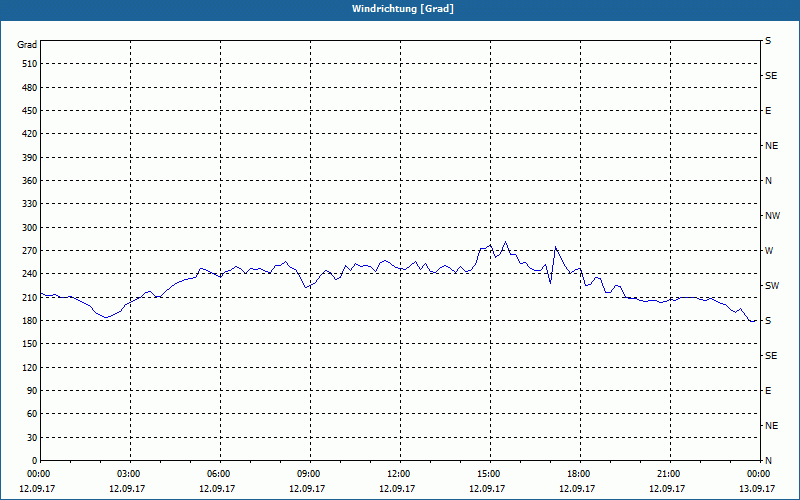Click the 0 degree axis label
The width and height of the screenshot is (800, 500).
34,461
